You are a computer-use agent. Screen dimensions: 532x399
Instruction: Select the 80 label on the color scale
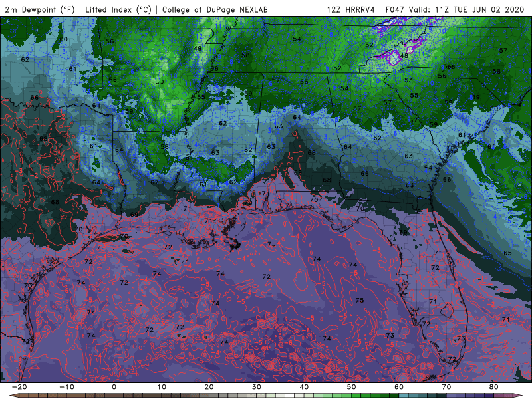[494, 387]
